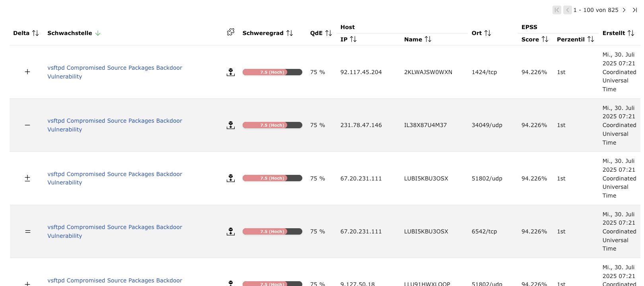
Task: Click the solution type icon in header
Action: click(231, 32)
